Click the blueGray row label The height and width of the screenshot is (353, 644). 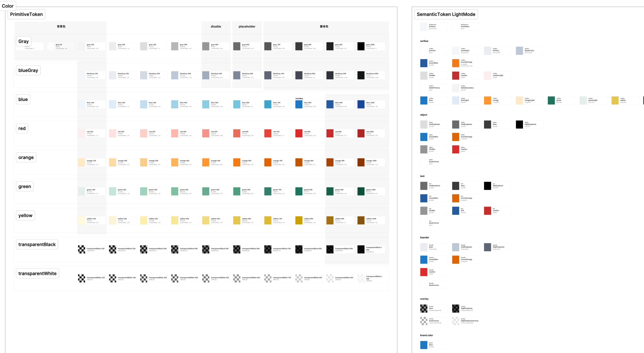pyautogui.click(x=28, y=70)
